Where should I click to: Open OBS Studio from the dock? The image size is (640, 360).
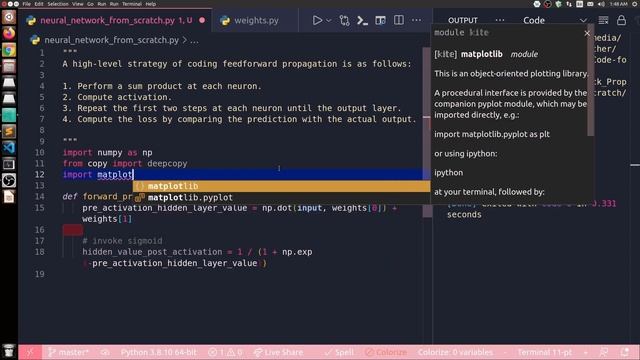coord(9,180)
